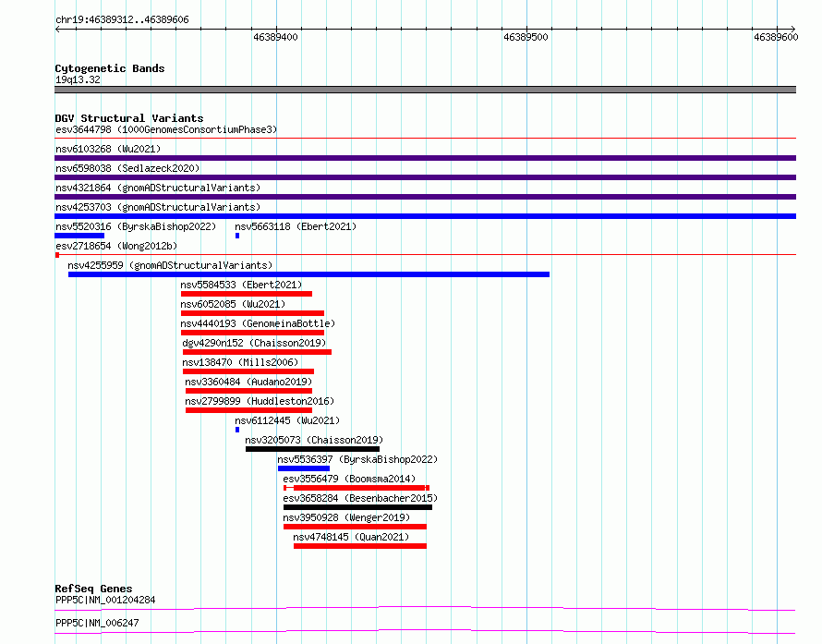Click the esv2718654 (Wong2012b) label
822x644 pixels.
tap(116, 246)
